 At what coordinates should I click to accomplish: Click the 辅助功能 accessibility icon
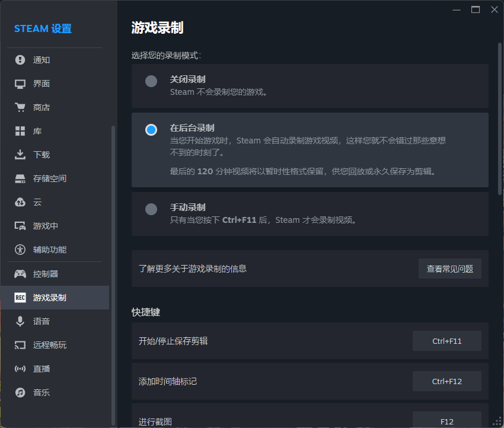(x=20, y=250)
